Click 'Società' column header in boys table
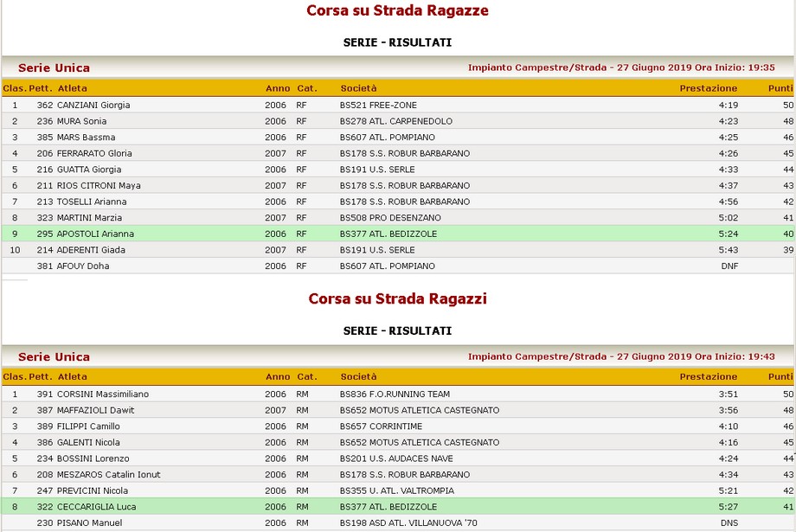Screen dimensions: 796x532 click(358, 376)
